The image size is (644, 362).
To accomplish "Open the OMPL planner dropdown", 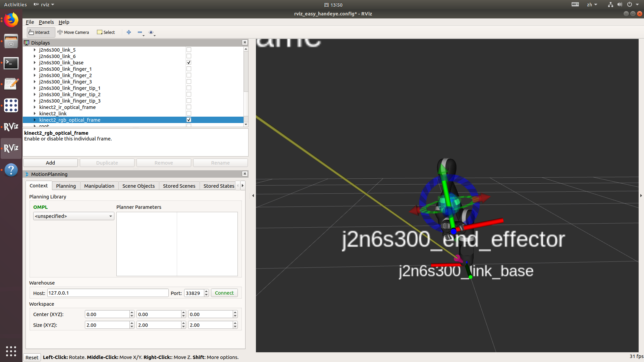I will click(73, 216).
